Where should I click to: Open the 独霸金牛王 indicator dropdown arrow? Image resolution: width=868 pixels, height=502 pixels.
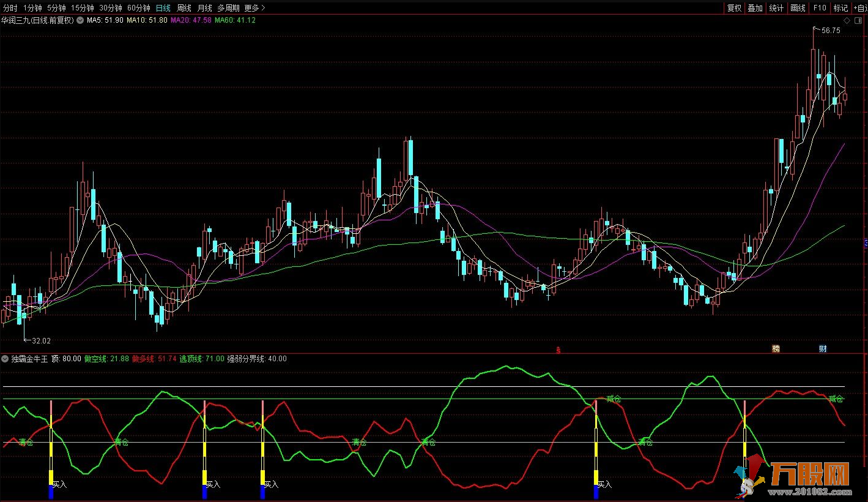(x=5, y=359)
